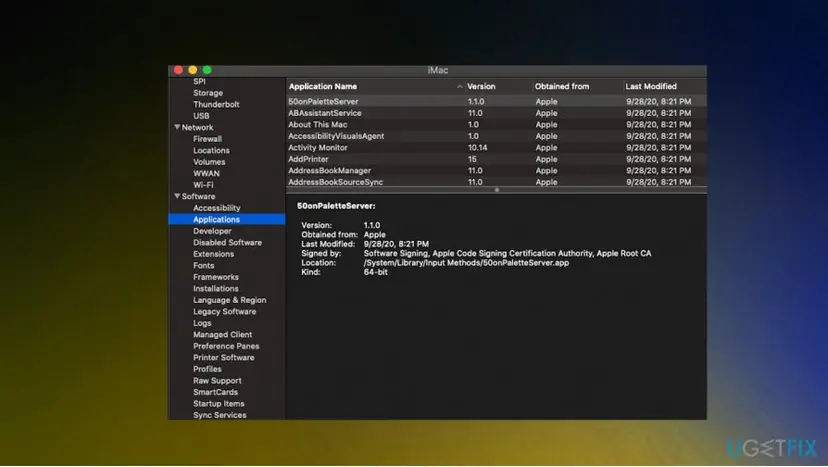Open Managed Client item

pos(222,335)
